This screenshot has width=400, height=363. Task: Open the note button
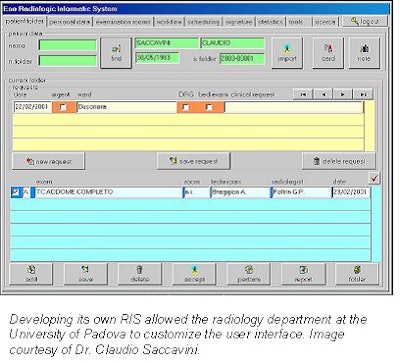pyautogui.click(x=364, y=53)
